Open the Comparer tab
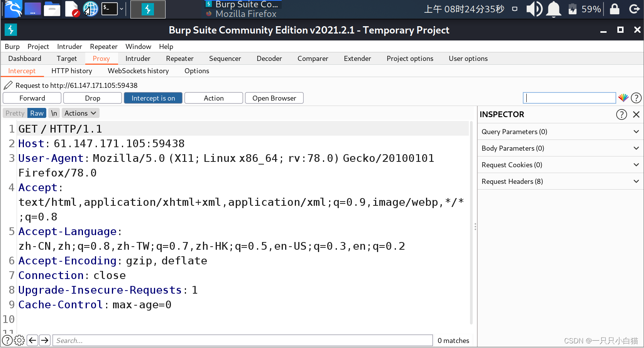Viewport: 644px width, 348px height. (x=313, y=59)
